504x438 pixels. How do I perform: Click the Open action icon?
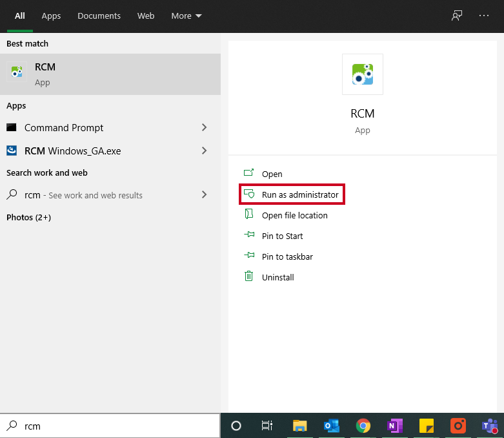pos(249,174)
